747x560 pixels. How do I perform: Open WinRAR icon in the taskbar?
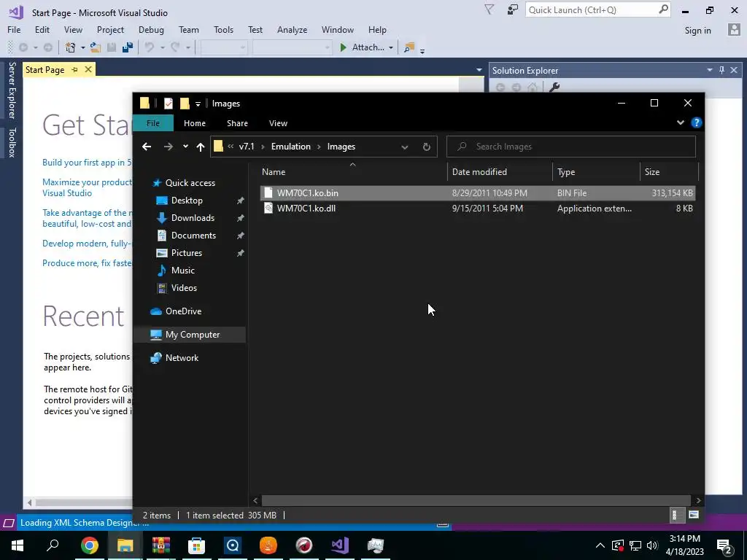(161, 545)
